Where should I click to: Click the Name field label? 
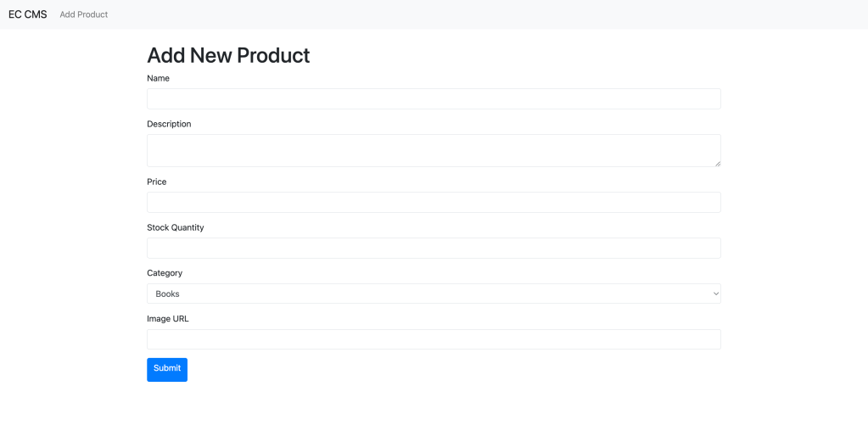tap(159, 79)
